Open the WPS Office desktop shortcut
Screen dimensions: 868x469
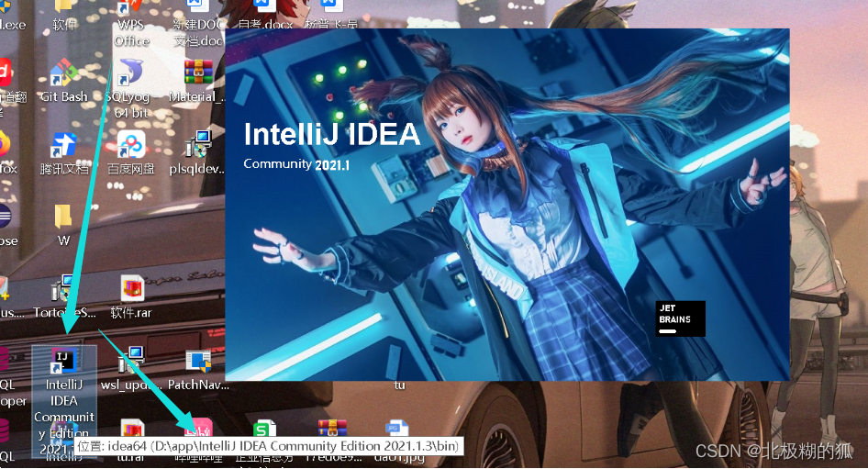pyautogui.click(x=132, y=23)
